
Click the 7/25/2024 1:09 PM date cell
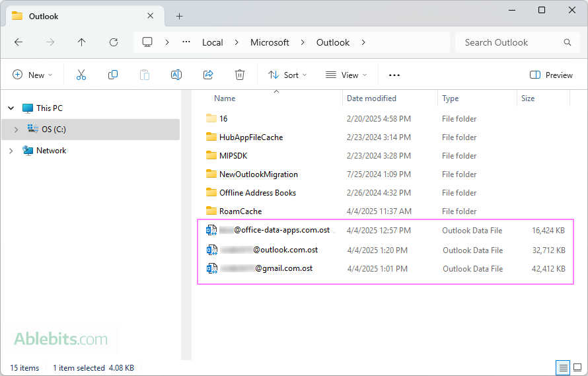tap(379, 174)
